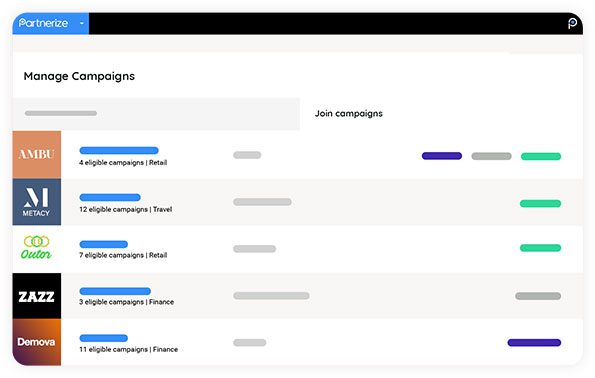Select the Demova brand logo
This screenshot has height=378, width=595.
37,342
